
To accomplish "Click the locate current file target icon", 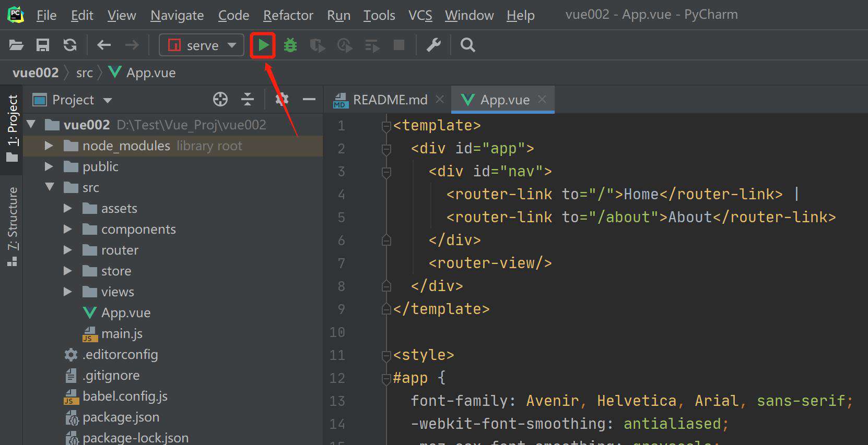I will coord(220,99).
